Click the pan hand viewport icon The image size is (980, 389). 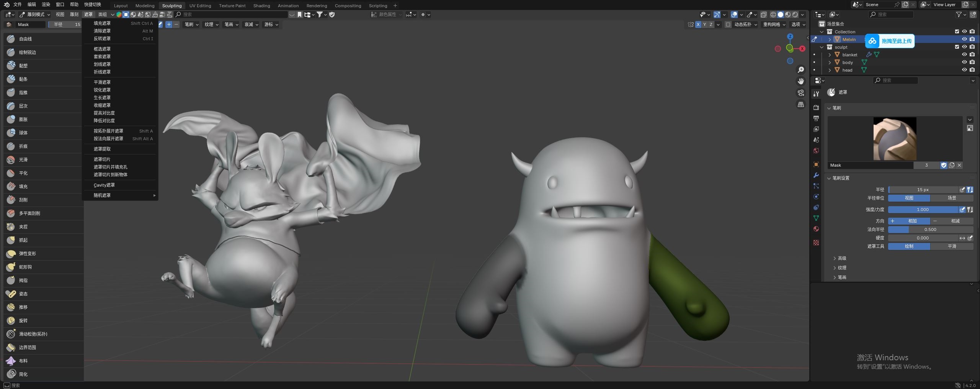[800, 81]
